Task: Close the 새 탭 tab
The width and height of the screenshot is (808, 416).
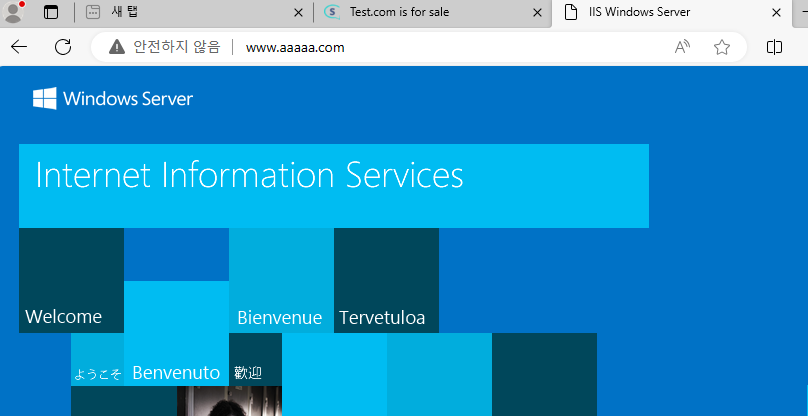Action: (298, 13)
